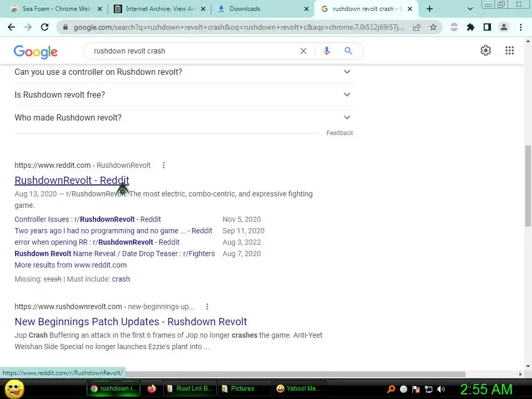Click the vertical page scrollbar thumb

[528, 186]
